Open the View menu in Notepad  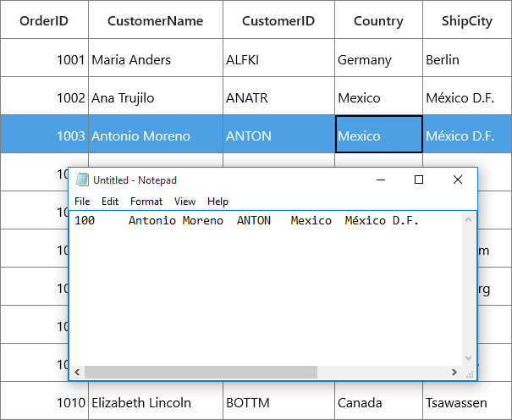click(x=184, y=202)
